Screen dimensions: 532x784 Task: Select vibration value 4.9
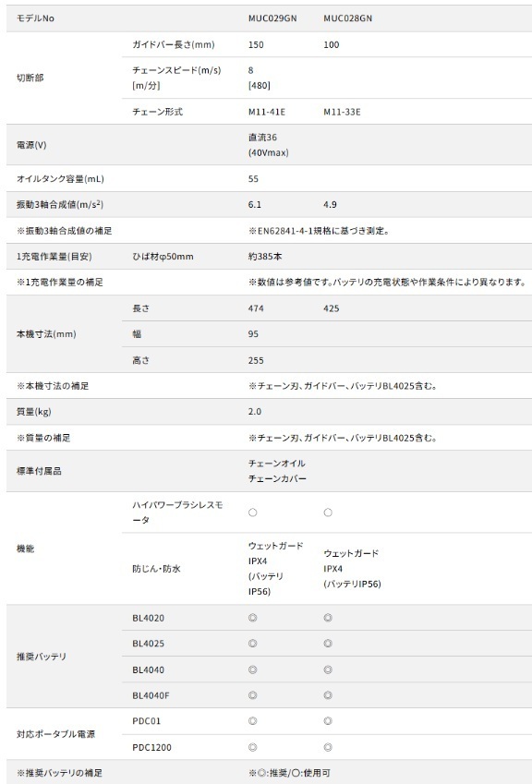coord(330,204)
